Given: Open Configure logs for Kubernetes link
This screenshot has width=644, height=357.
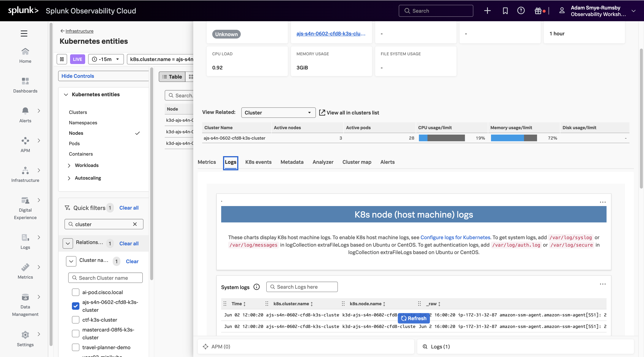Looking at the screenshot, I should [x=455, y=237].
